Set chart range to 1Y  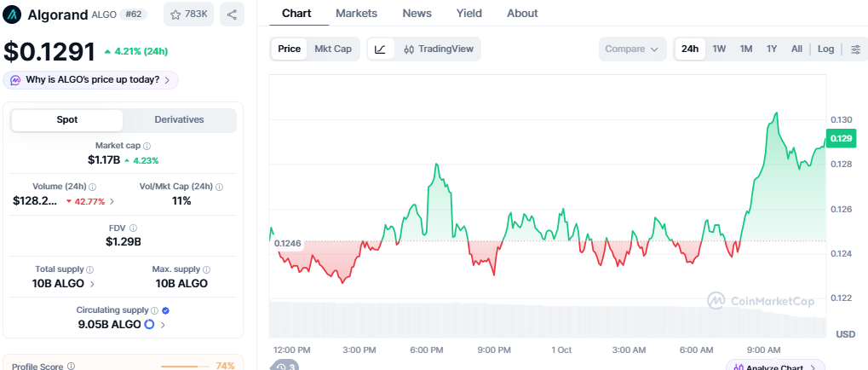pos(772,49)
